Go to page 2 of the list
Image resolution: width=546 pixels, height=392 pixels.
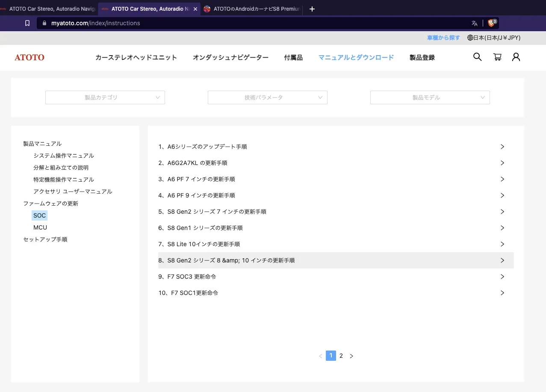pyautogui.click(x=341, y=356)
